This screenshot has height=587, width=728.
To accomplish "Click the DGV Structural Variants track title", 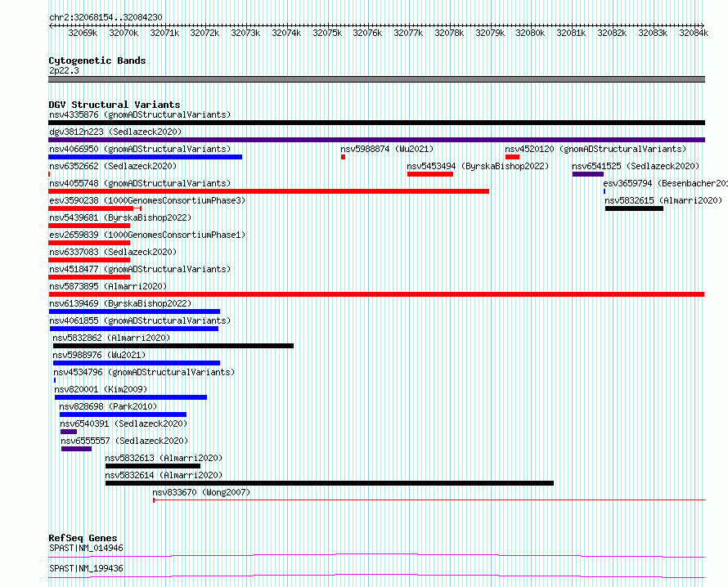I will click(115, 105).
